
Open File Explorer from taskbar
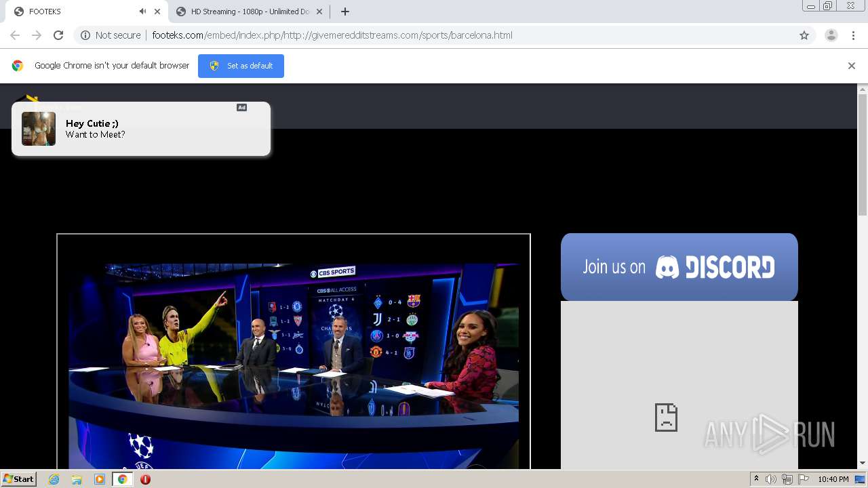(x=77, y=479)
